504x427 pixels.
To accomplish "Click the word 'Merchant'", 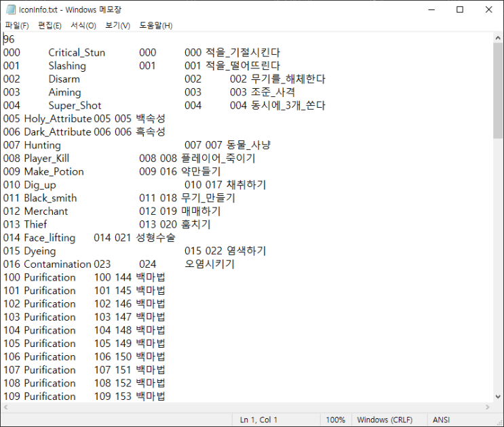I will click(46, 211).
